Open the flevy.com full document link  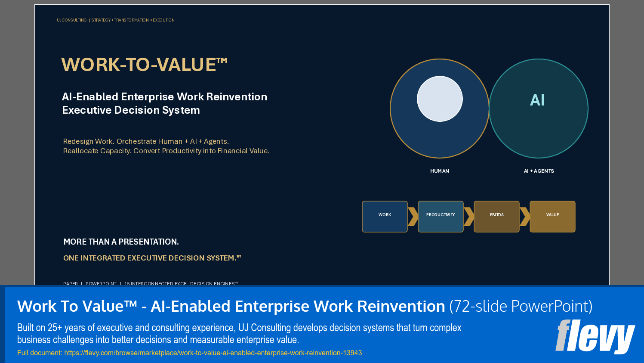pos(213,353)
